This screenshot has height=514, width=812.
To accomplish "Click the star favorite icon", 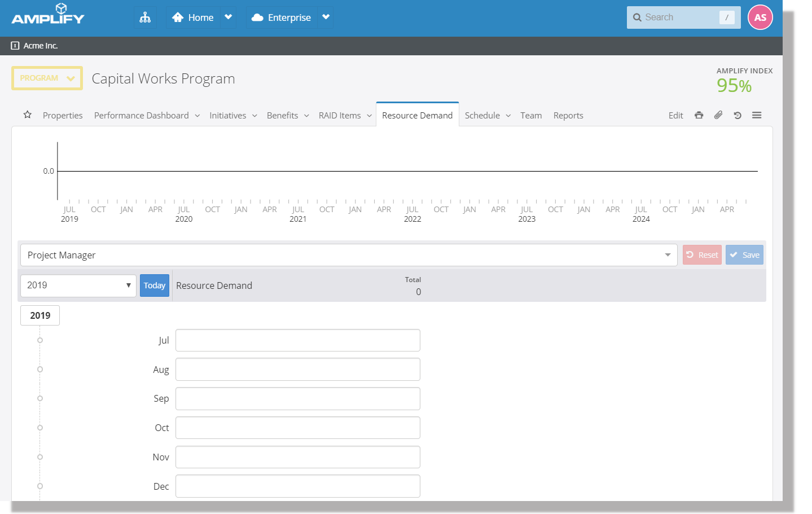I will click(x=27, y=115).
